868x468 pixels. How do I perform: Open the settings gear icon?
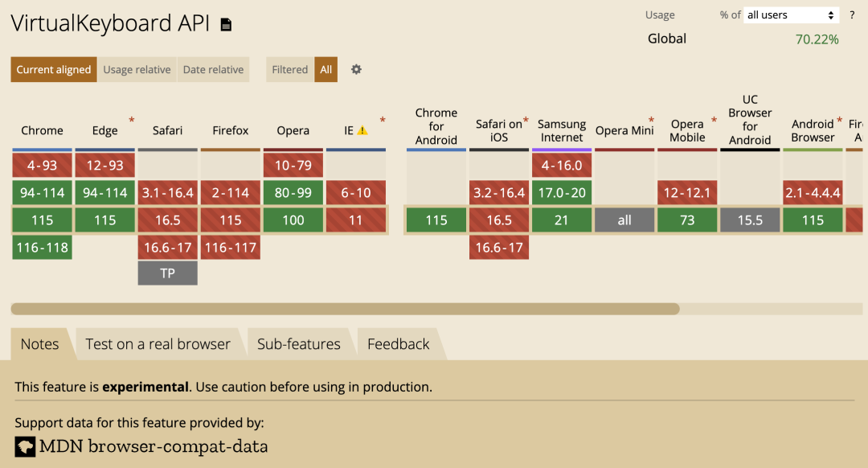click(357, 69)
